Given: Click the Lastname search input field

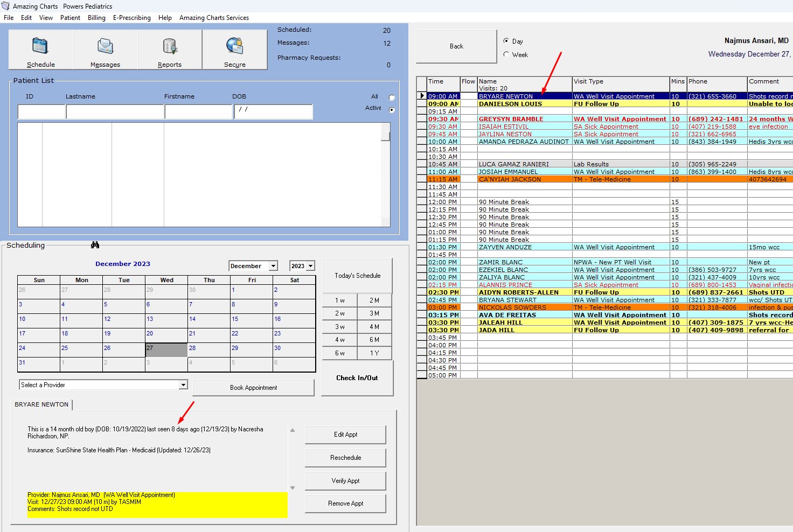Looking at the screenshot, I should (115, 111).
